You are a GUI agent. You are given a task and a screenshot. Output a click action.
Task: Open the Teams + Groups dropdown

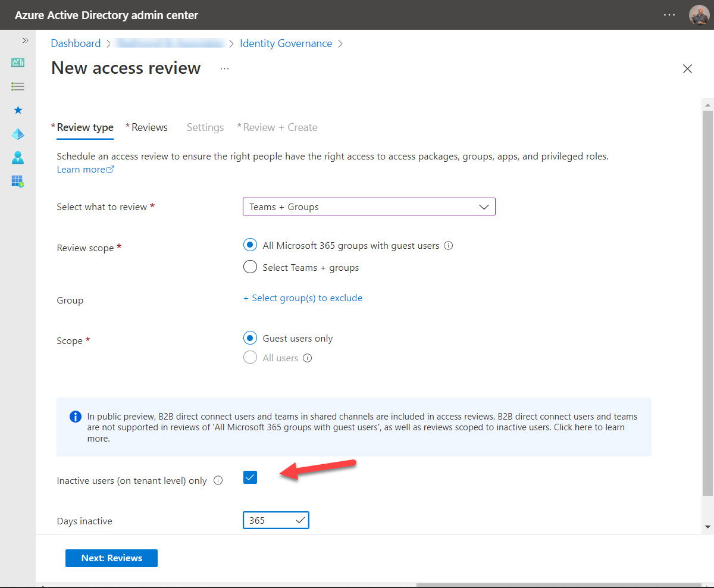(x=369, y=207)
